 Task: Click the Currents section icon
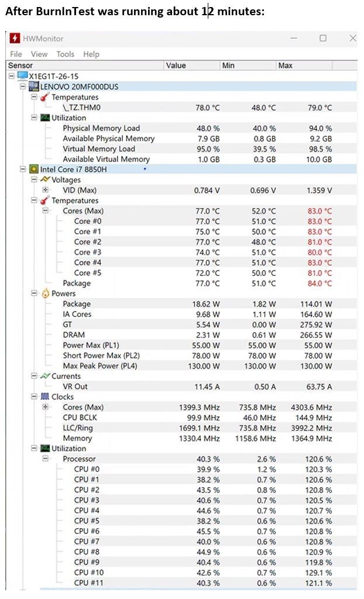coord(45,376)
